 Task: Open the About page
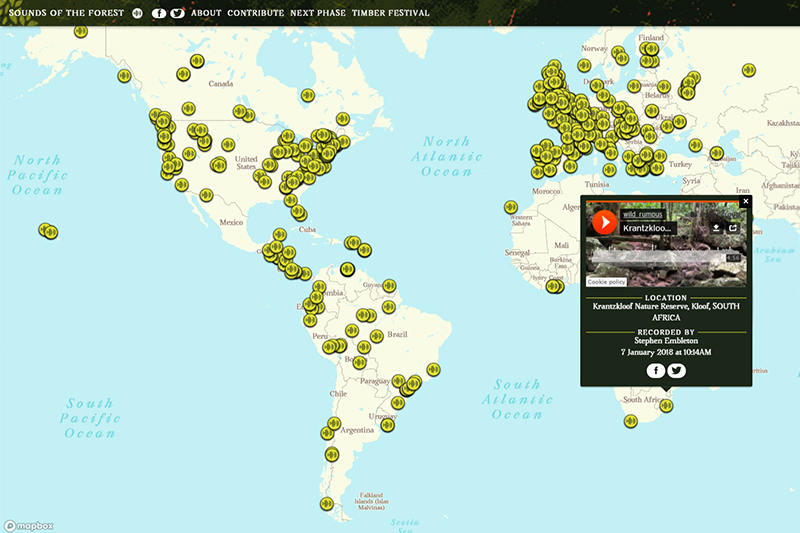(x=206, y=13)
